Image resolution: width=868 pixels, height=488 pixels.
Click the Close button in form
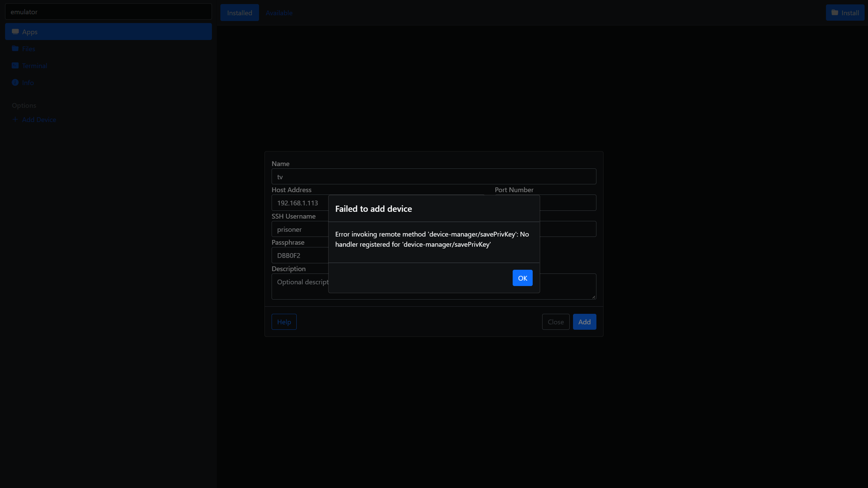pos(555,322)
